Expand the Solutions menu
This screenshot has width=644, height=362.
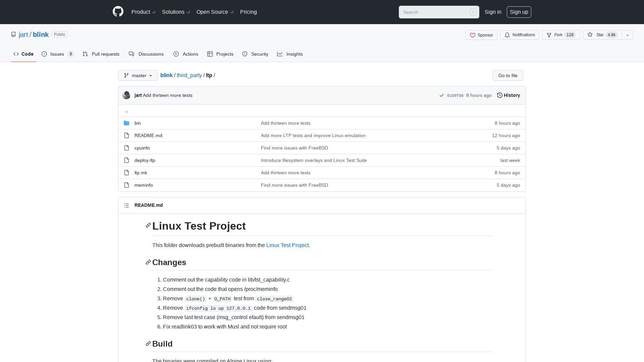coord(176,12)
